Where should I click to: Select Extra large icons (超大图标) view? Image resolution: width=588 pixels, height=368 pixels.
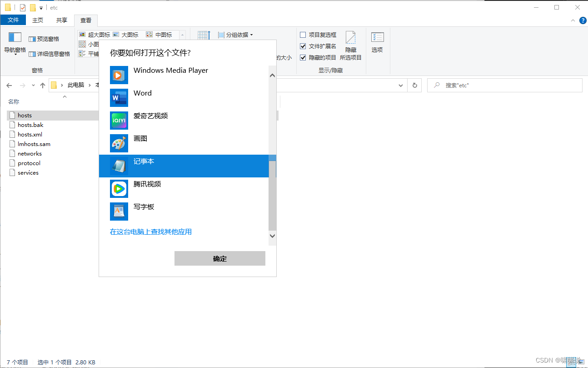click(x=95, y=35)
